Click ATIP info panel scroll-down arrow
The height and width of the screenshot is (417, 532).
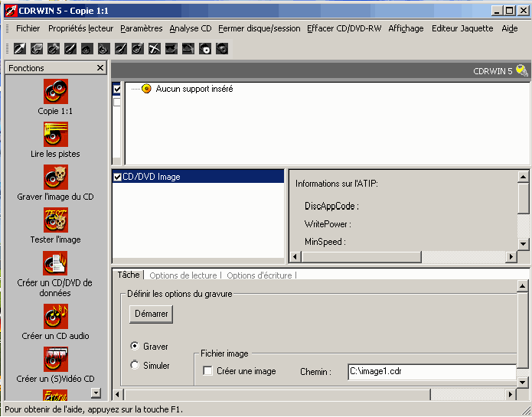click(x=523, y=244)
